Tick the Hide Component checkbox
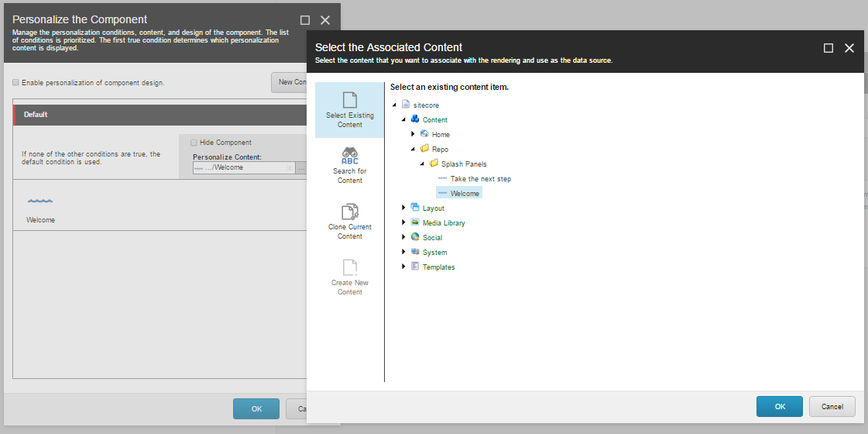The image size is (868, 434). tap(194, 143)
